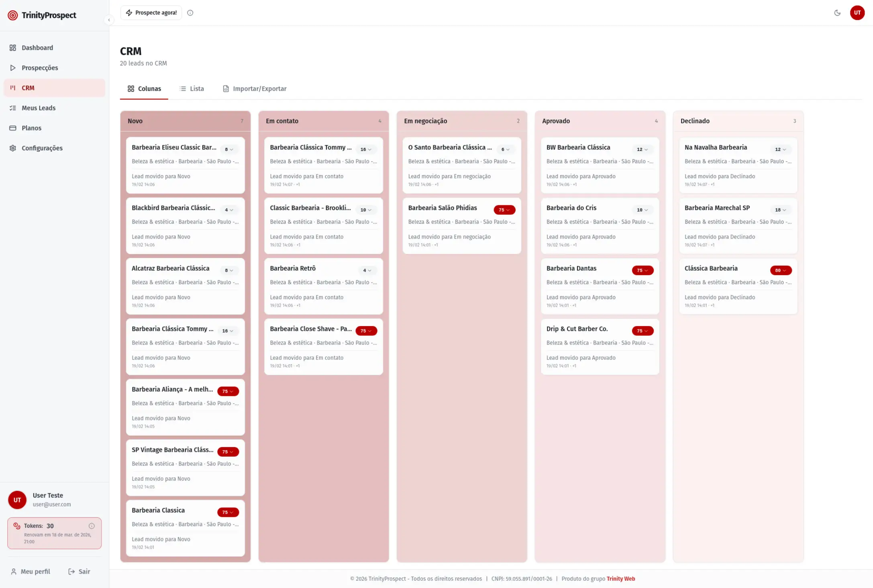The image size is (873, 588).
Task: Open Planos page
Action: click(31, 128)
